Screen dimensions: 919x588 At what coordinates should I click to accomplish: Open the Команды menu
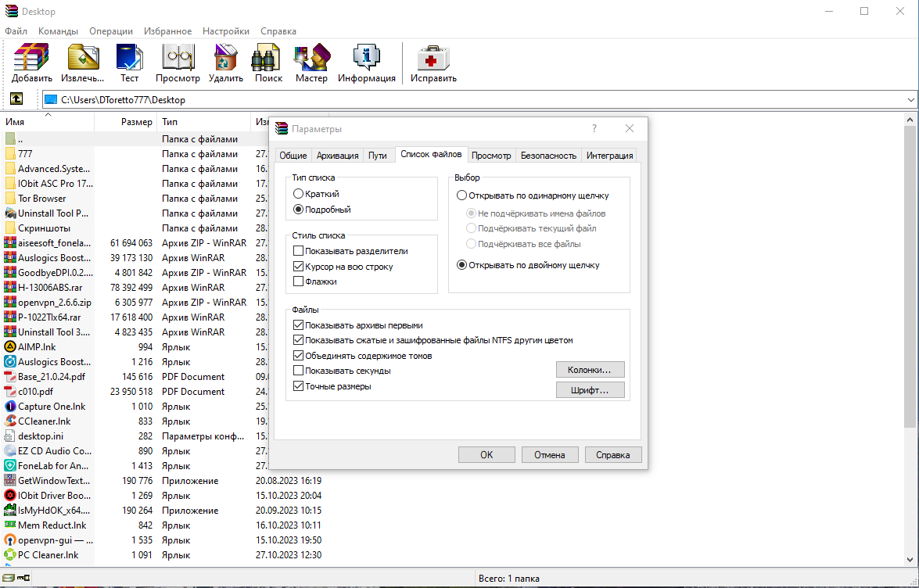point(58,31)
